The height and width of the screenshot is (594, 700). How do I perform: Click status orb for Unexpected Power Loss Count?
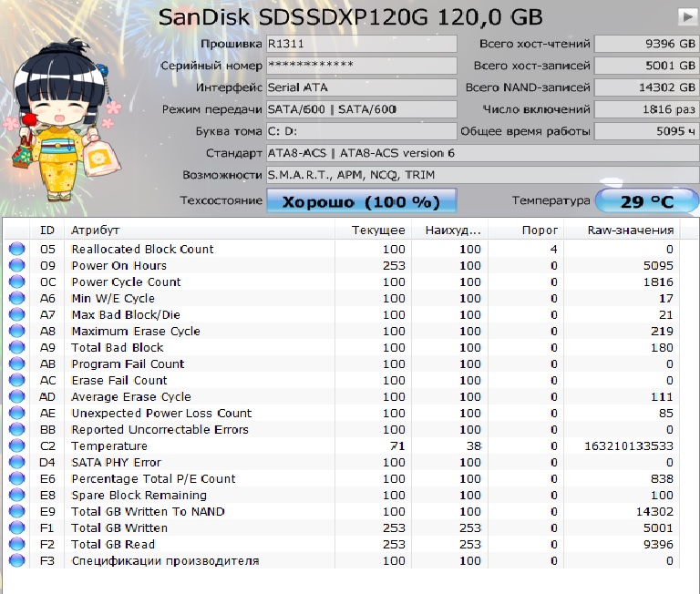click(x=17, y=413)
